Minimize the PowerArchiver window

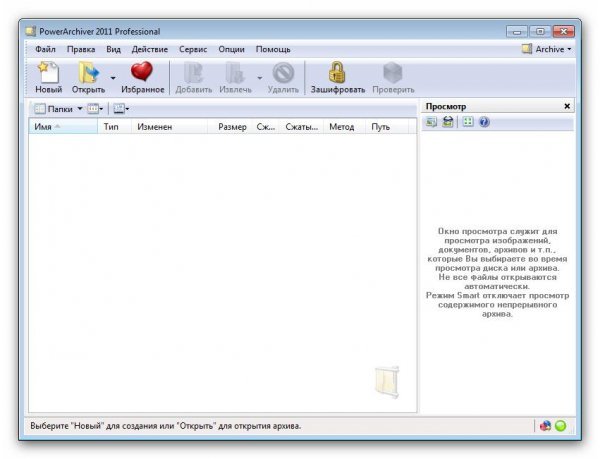point(516,31)
